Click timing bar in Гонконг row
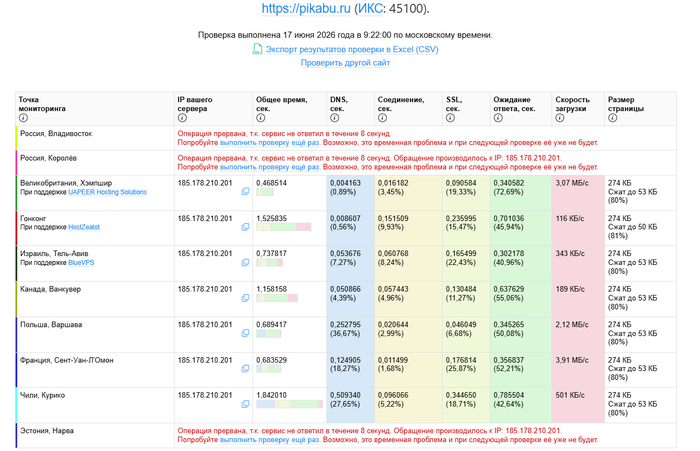 (x=283, y=227)
